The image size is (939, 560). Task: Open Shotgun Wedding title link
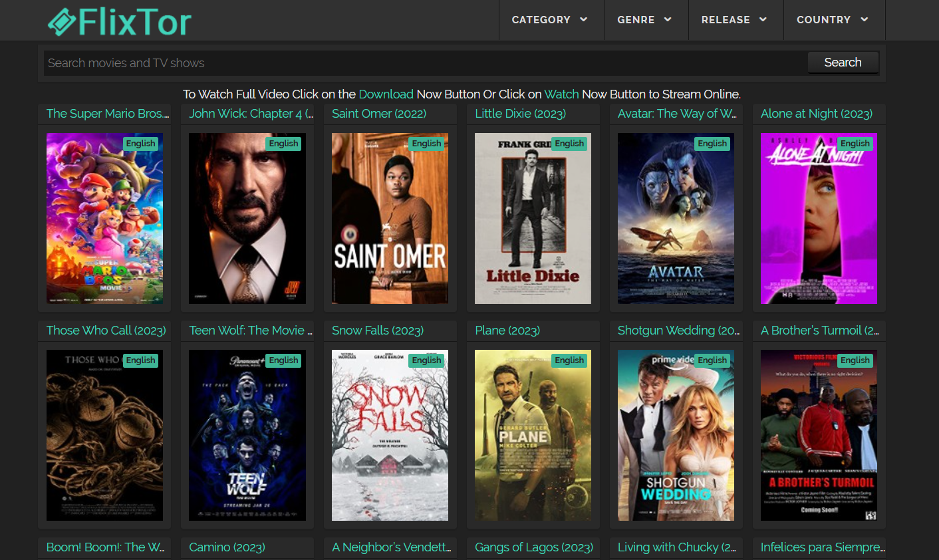pos(678,331)
